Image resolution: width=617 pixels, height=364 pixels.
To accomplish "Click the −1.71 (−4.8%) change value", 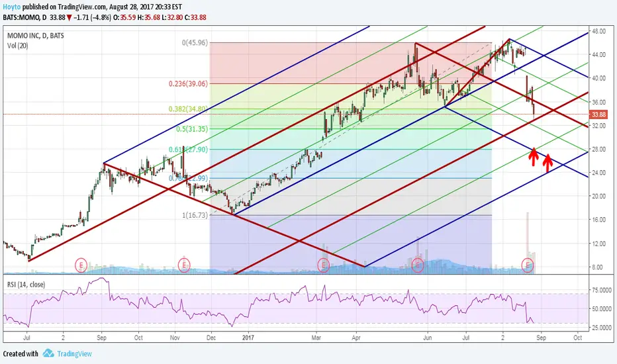I will [x=92, y=17].
